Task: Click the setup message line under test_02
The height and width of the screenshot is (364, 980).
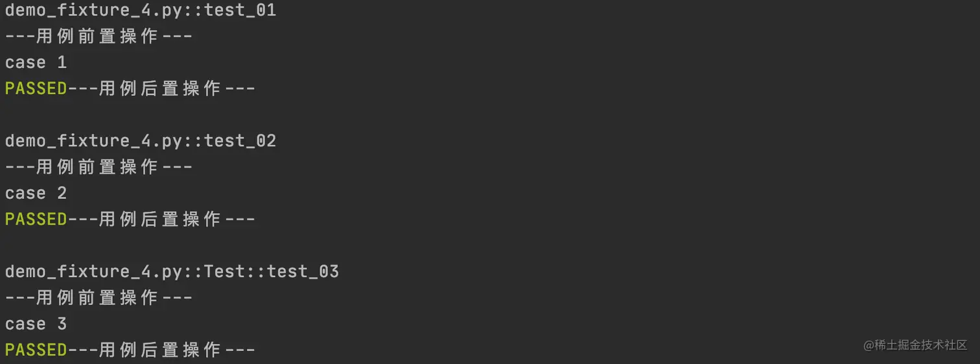Action: [99, 167]
